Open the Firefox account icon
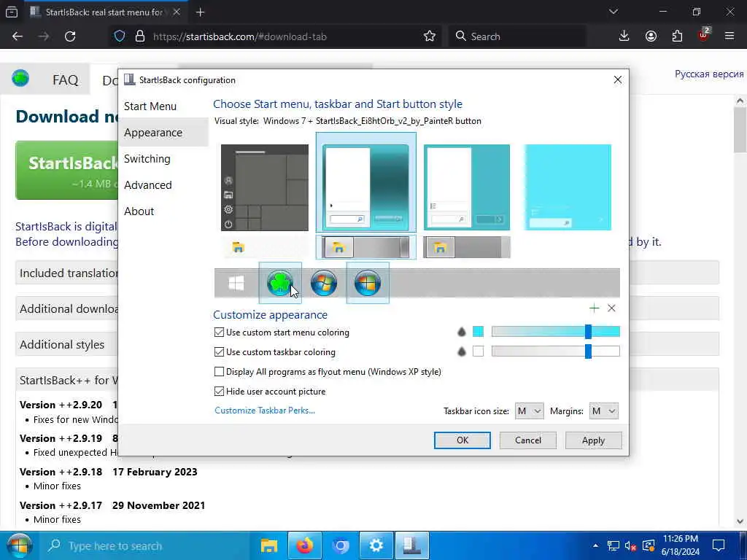Viewport: 747px width, 560px height. (651, 36)
